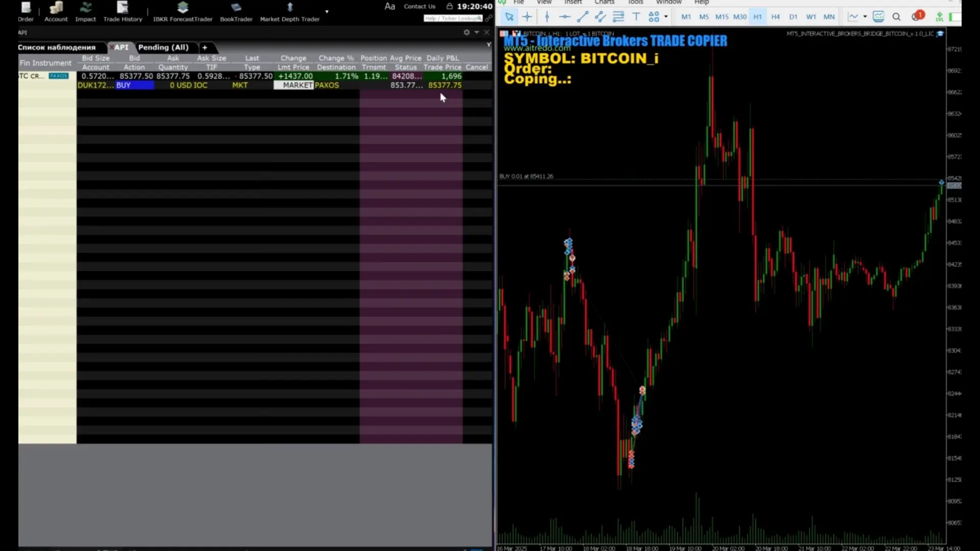This screenshot has height=551, width=980.
Task: Launch BookTrader tool
Action: coord(236,12)
